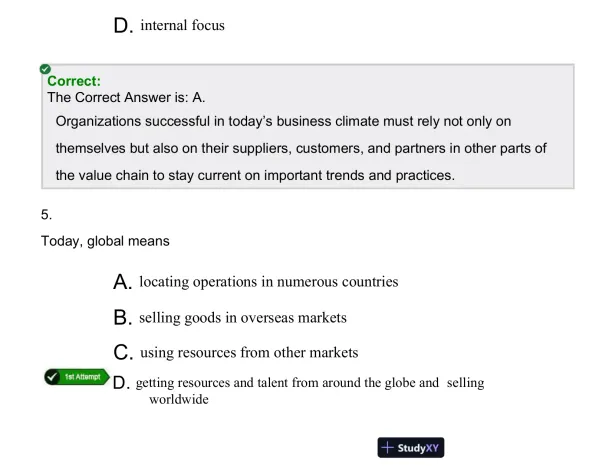The height and width of the screenshot is (473, 612).
Task: Click the large letter A option marker
Action: pyautogui.click(x=124, y=283)
